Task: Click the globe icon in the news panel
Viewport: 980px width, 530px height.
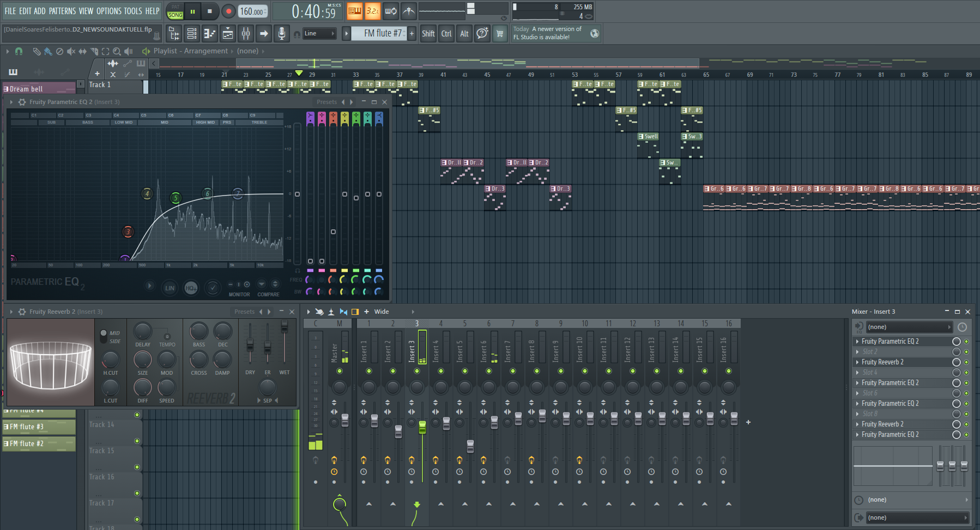Action: 595,34
